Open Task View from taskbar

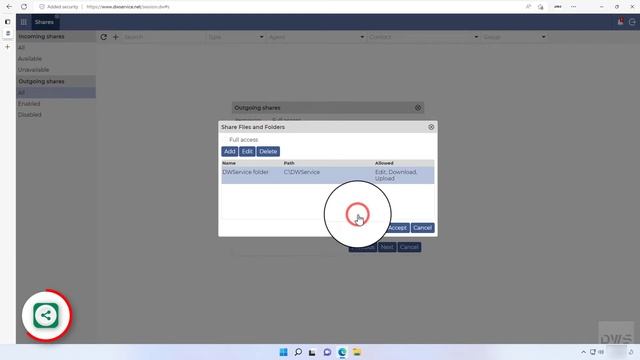tap(312, 352)
